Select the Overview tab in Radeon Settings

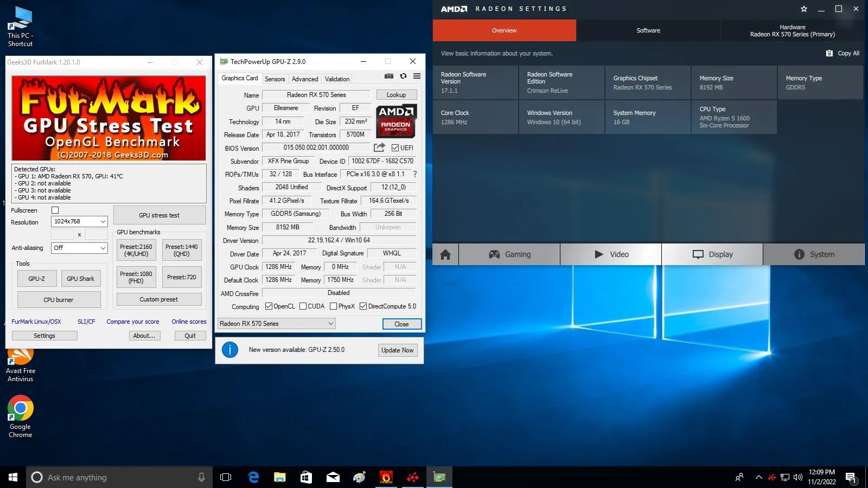[504, 30]
